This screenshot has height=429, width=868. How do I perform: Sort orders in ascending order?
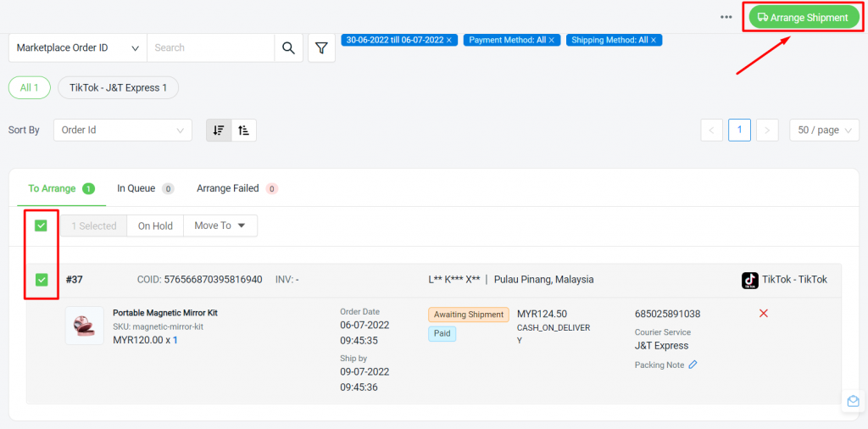coord(243,131)
